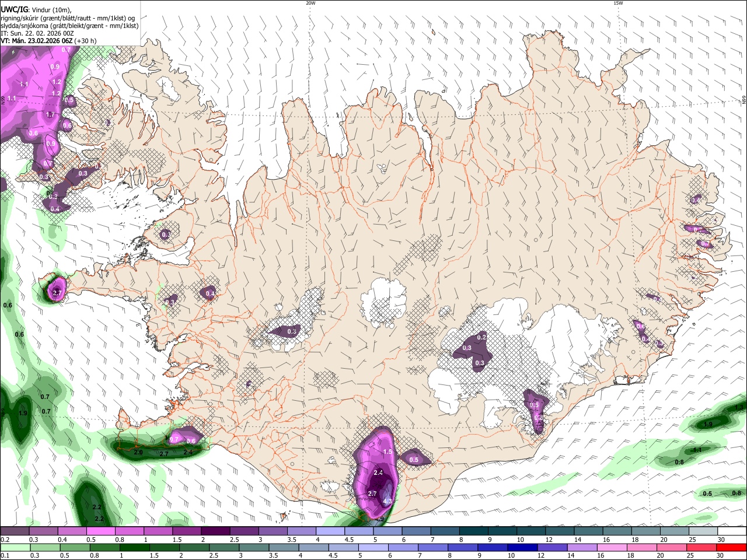Click the darkest purple swatch at 2 in snow legend
This screenshot has width=747, height=560.
click(x=215, y=531)
